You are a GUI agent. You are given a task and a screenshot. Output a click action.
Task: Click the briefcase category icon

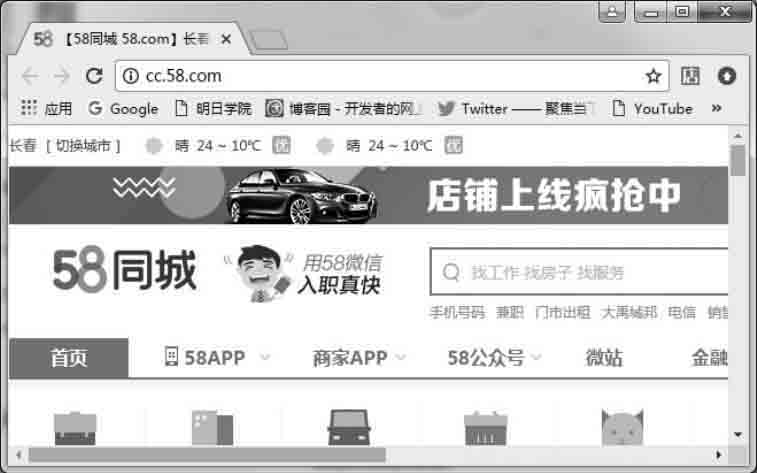click(75, 428)
